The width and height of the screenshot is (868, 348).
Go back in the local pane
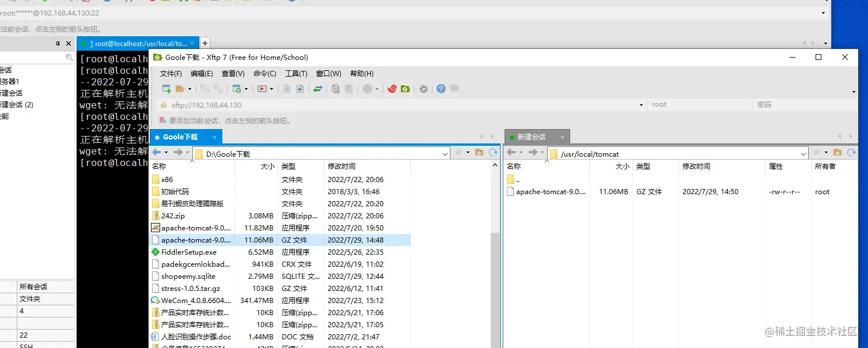coord(157,153)
